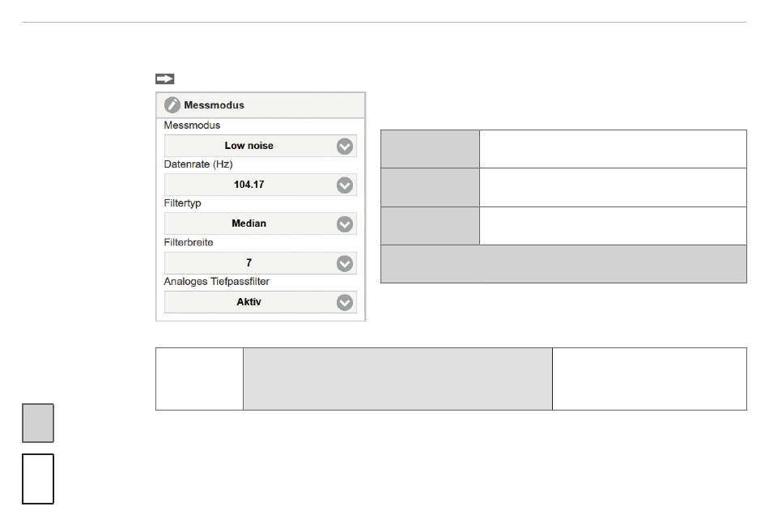769x532 pixels.
Task: Open the Low noise dropdown chevron
Action: (345, 147)
